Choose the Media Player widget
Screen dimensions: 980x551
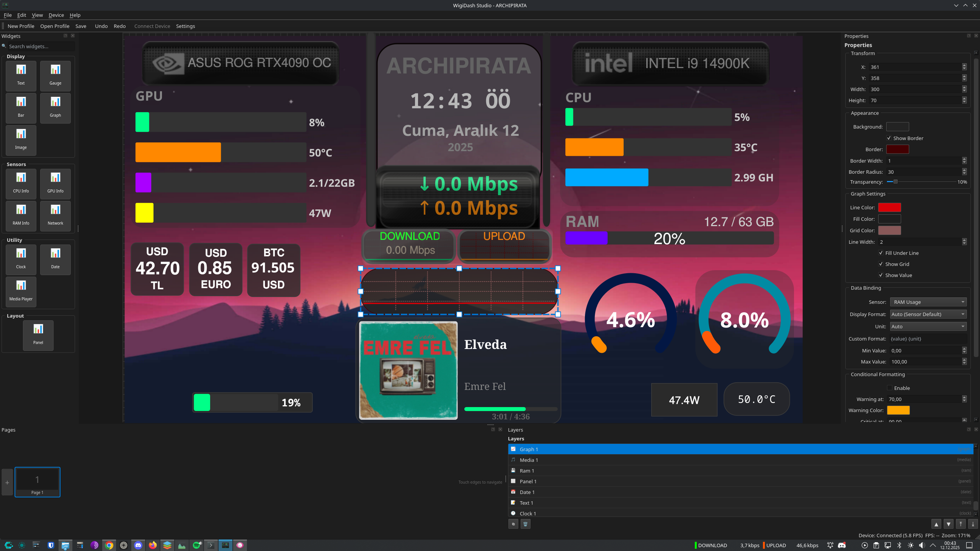(x=21, y=291)
